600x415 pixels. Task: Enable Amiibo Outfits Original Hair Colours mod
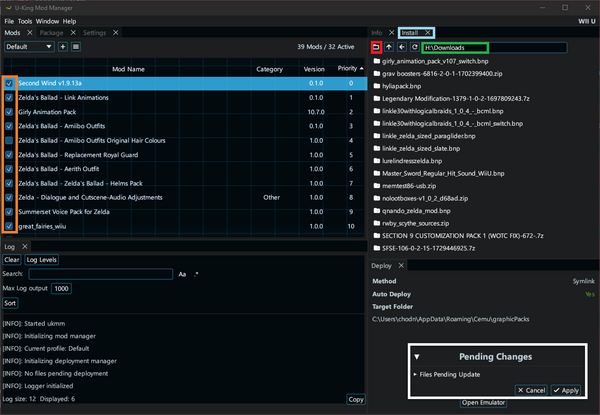pyautogui.click(x=10, y=141)
